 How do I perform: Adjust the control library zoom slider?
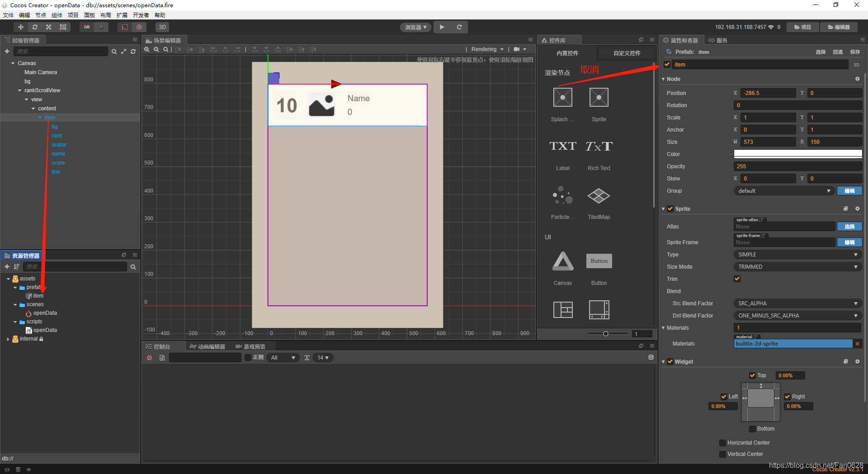606,334
